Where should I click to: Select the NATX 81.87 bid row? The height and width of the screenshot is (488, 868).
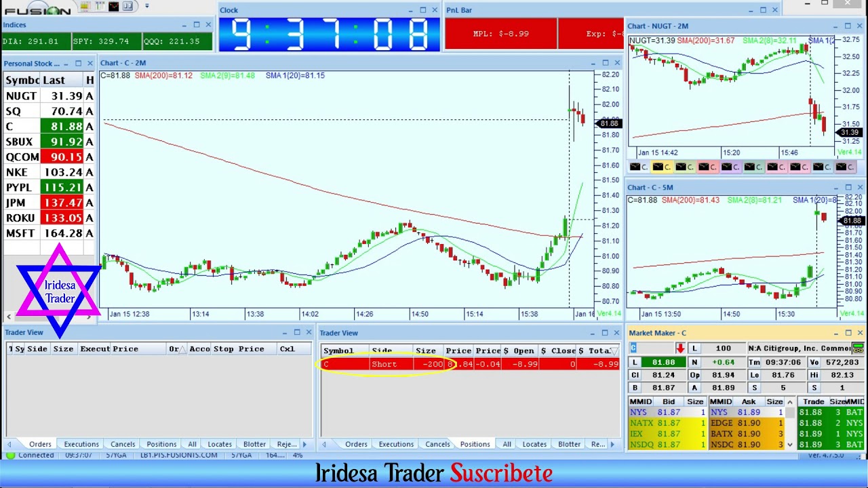(668, 424)
